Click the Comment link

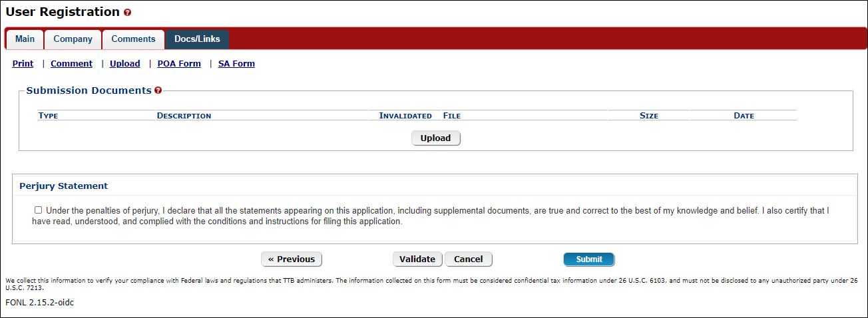coord(71,64)
